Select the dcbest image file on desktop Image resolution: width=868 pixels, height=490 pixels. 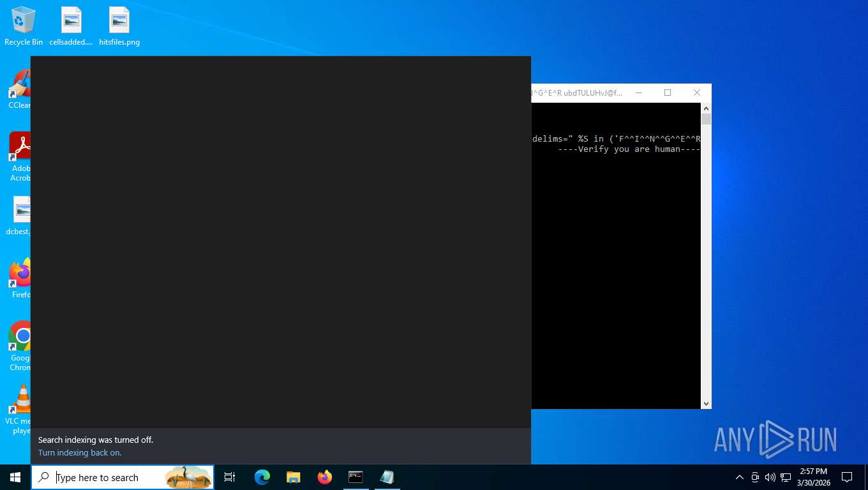[19, 216]
